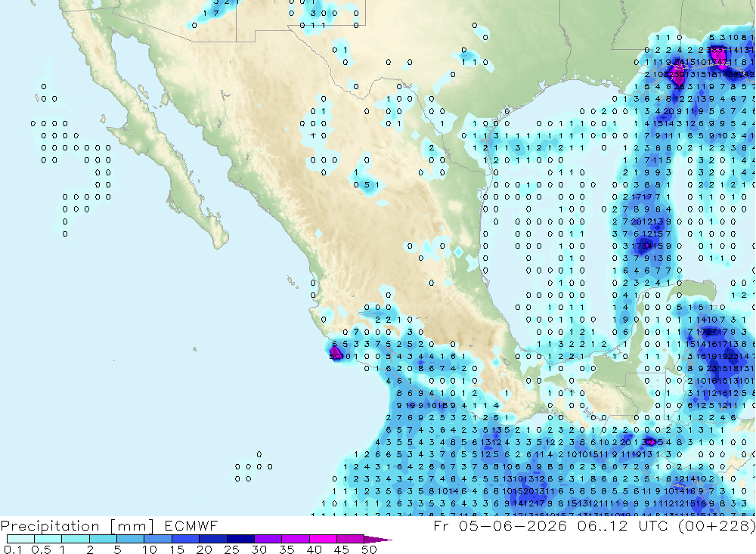Click the magenta '50' value on Pacific coast
The height and width of the screenshot is (554, 756).
tap(333, 356)
